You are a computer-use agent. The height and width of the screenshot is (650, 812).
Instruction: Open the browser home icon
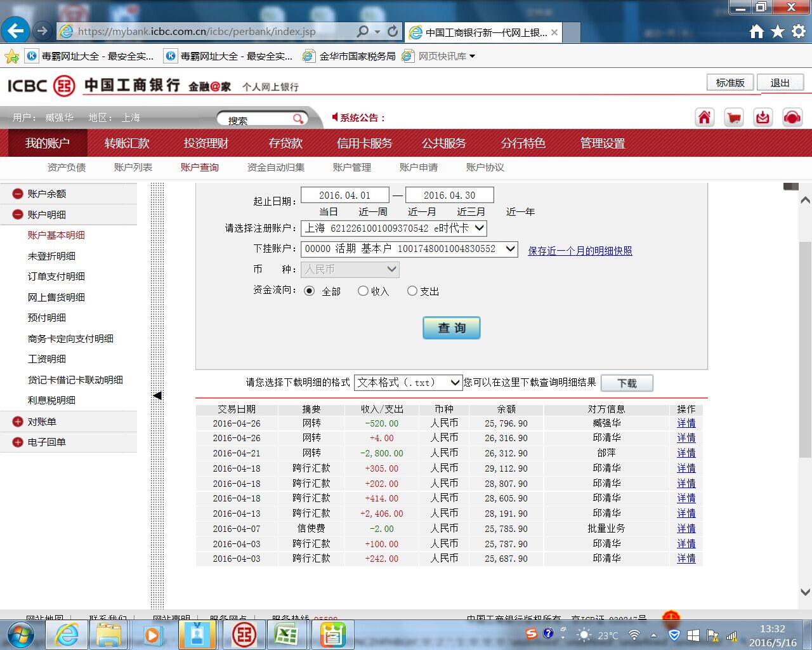point(757,31)
